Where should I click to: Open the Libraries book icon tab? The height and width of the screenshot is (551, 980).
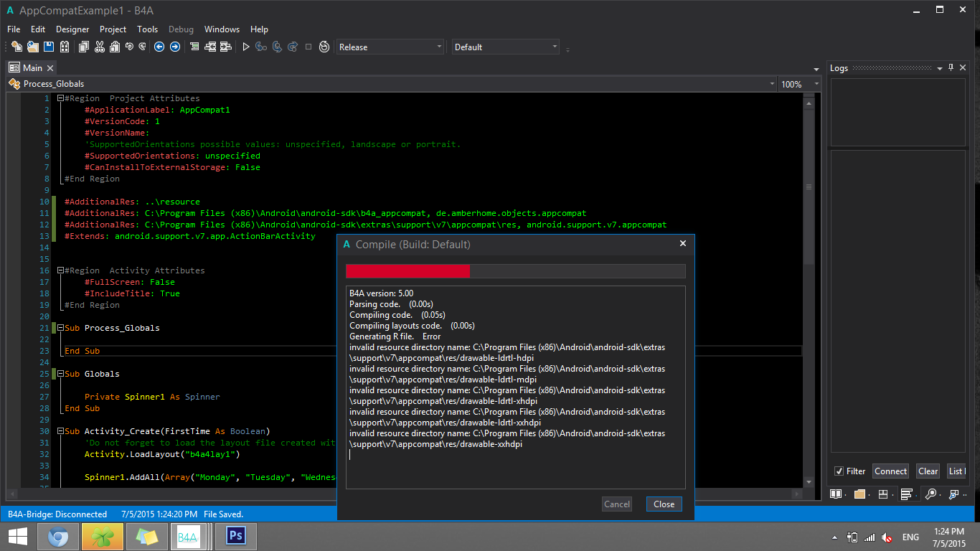coord(836,494)
